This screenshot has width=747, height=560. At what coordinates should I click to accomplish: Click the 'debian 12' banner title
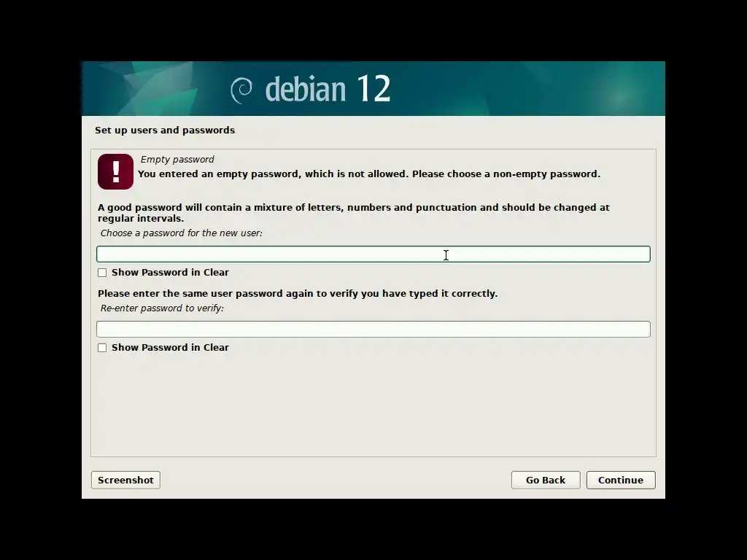point(328,88)
